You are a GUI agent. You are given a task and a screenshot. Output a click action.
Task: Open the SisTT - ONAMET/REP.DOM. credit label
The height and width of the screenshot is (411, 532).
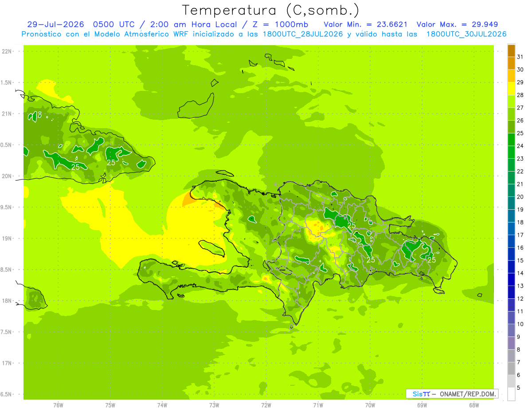click(452, 394)
